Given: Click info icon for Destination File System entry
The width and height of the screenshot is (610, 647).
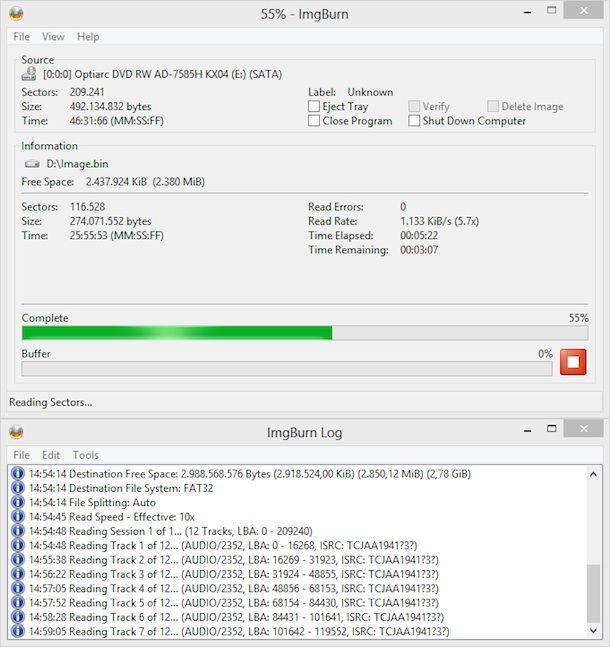Looking at the screenshot, I should (x=17, y=488).
